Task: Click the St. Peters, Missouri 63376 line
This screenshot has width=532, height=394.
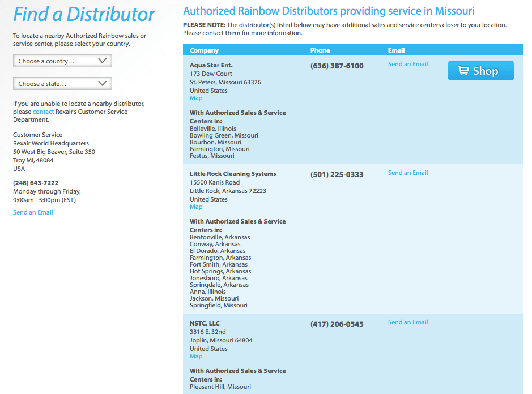Action: 225,83
